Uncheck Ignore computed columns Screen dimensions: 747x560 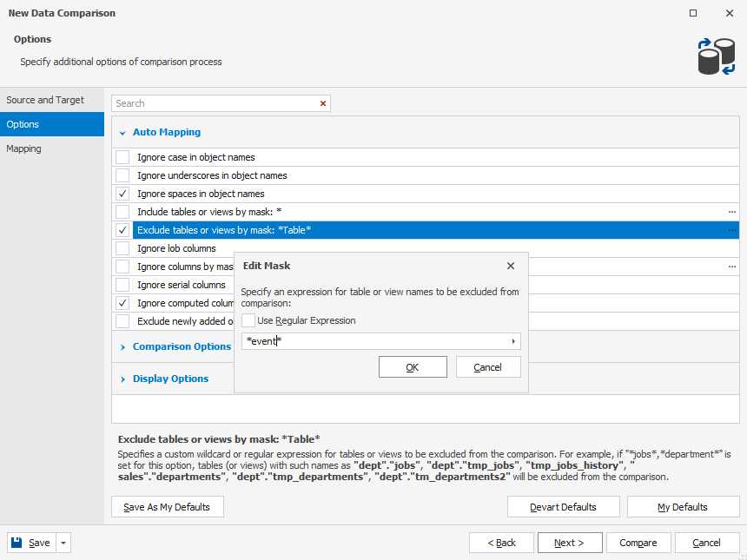122,303
